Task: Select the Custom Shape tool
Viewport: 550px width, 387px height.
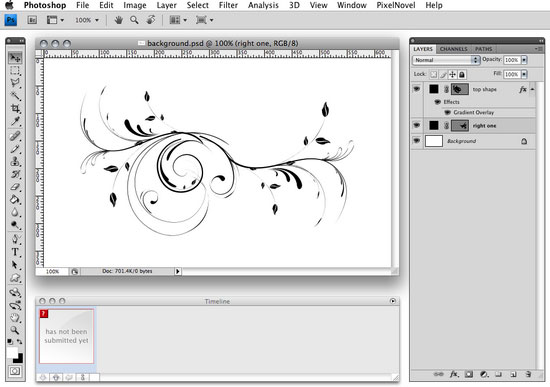Action: pyautogui.click(x=15, y=278)
